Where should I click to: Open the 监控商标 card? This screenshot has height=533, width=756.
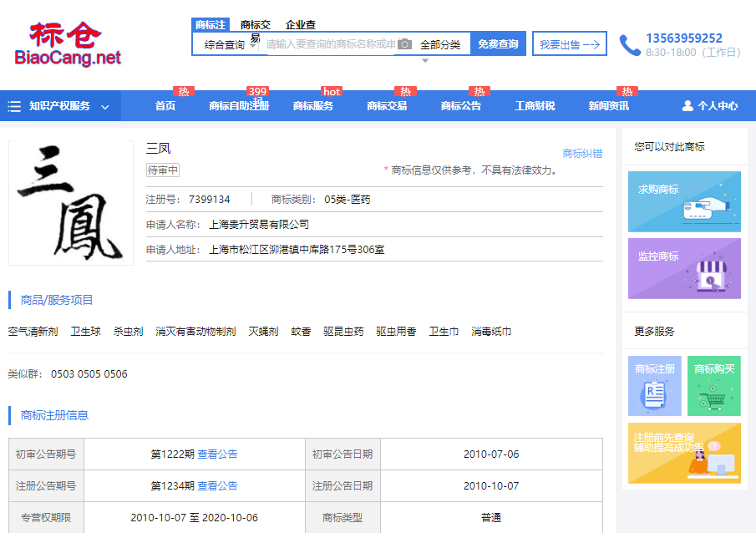(x=684, y=268)
